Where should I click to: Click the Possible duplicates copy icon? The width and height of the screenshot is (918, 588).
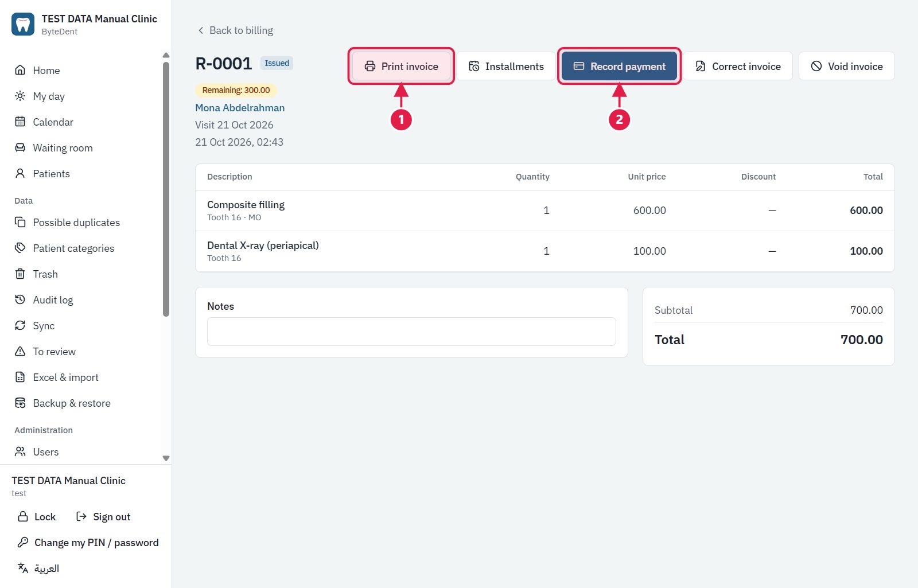20,222
